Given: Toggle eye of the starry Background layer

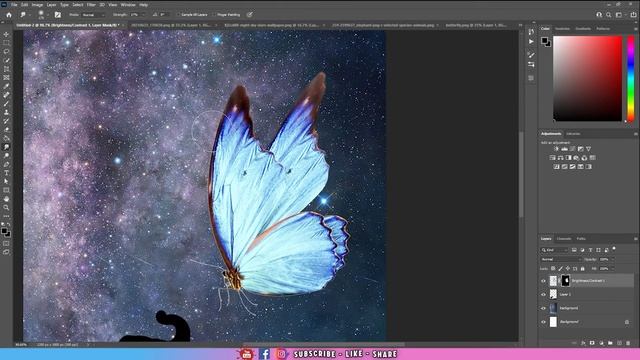Looking at the screenshot, I should point(543,308).
